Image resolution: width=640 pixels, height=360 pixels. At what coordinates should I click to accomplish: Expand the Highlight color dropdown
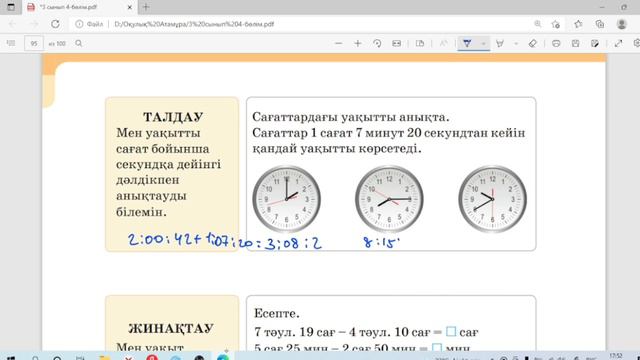[516, 43]
